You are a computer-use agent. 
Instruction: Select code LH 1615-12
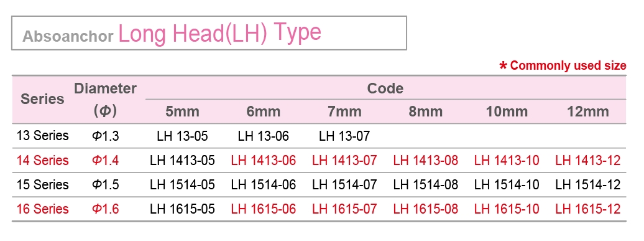pos(587,209)
